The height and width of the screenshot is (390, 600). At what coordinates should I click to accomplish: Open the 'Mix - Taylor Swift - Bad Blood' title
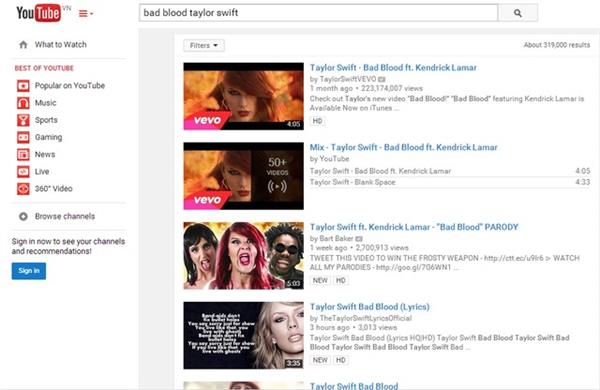(x=403, y=147)
